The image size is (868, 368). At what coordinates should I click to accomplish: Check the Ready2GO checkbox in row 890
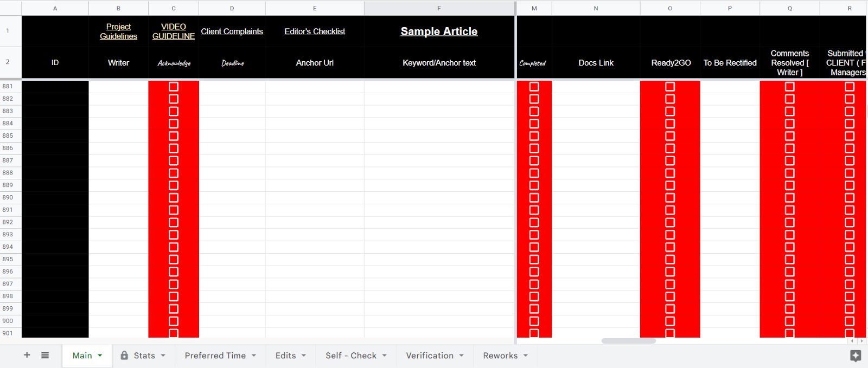(x=670, y=198)
